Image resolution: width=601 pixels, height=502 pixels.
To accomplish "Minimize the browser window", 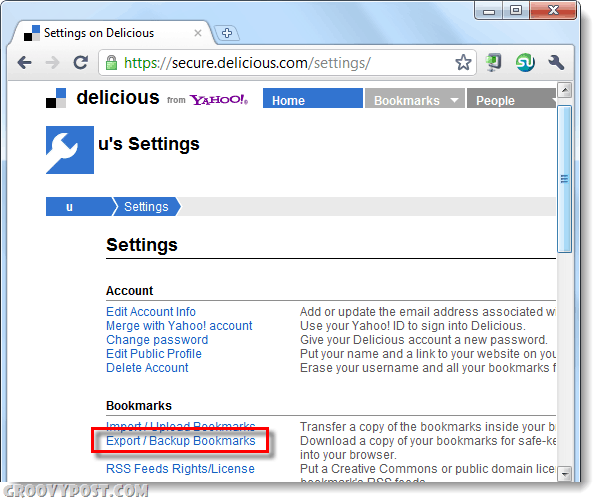I will [x=489, y=10].
